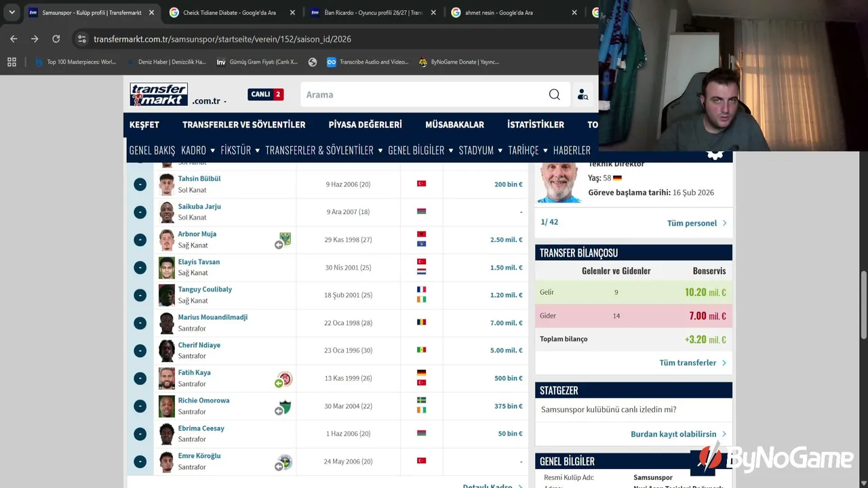Open Ebrima Ceesay's player profile link
The height and width of the screenshot is (488, 868).
tap(201, 428)
